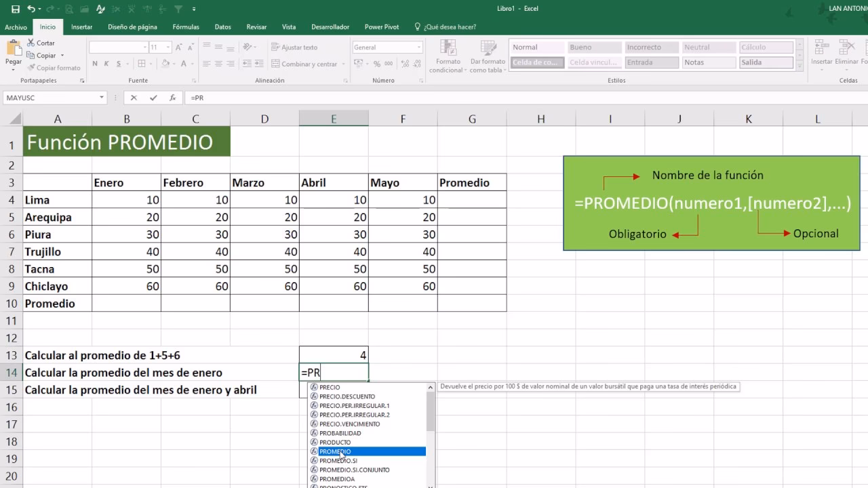
Task: Open the fill color bucket swatch
Action: (167, 64)
